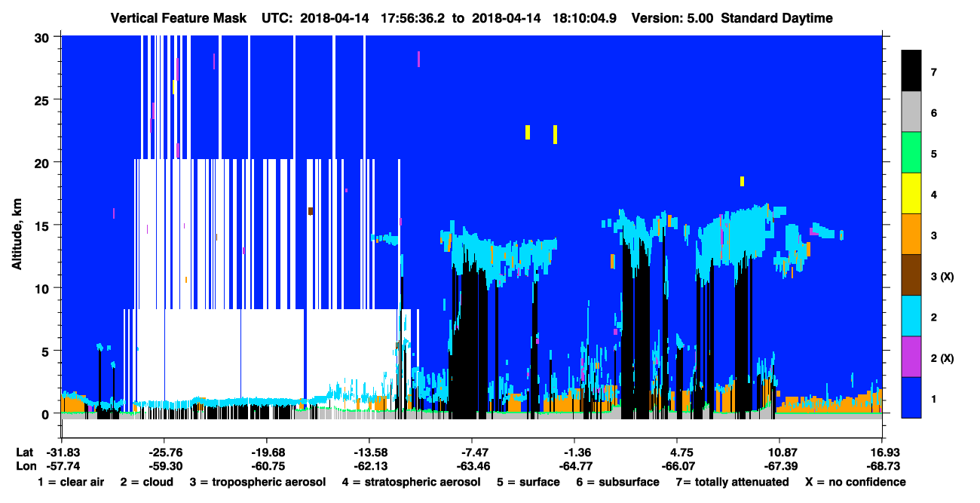Click the brown color swatch labeled 3 (X)
The image size is (980, 503).
[911, 275]
